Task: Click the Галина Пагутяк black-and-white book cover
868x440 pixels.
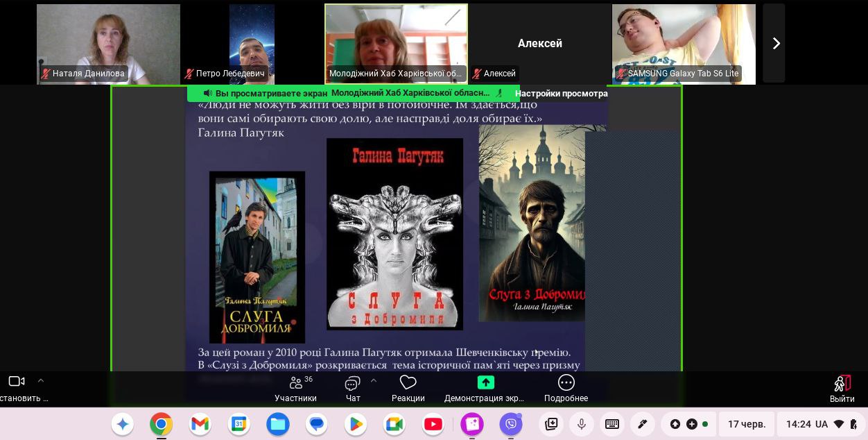Action: pos(394,234)
